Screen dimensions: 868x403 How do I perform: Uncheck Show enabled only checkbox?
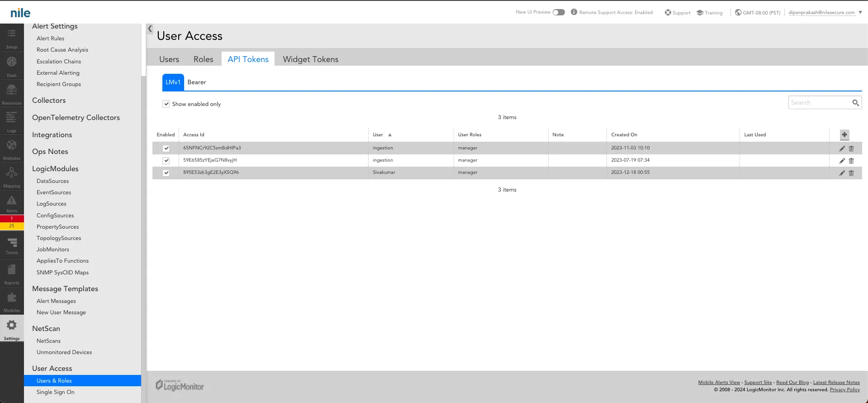(166, 104)
